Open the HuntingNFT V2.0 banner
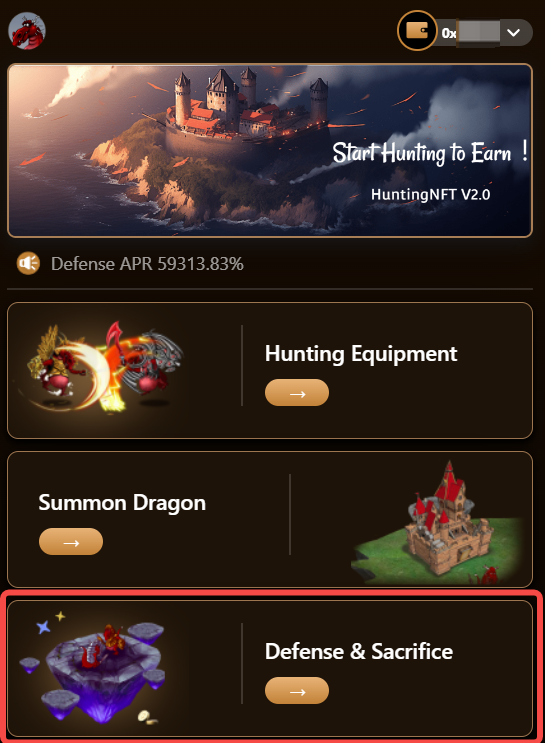 click(x=270, y=150)
